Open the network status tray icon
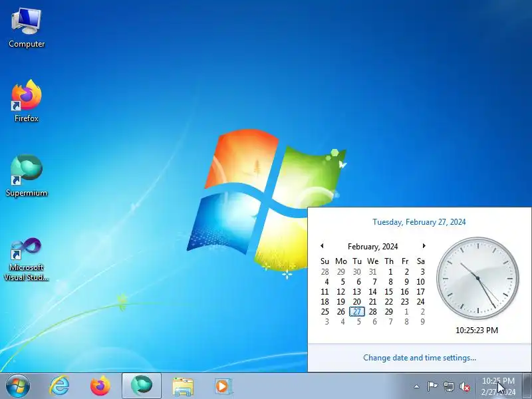The height and width of the screenshot is (399, 532). 449,386
